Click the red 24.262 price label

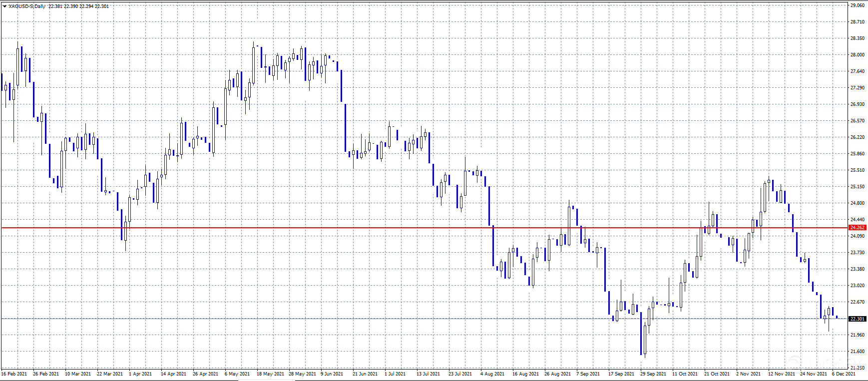coord(857,228)
